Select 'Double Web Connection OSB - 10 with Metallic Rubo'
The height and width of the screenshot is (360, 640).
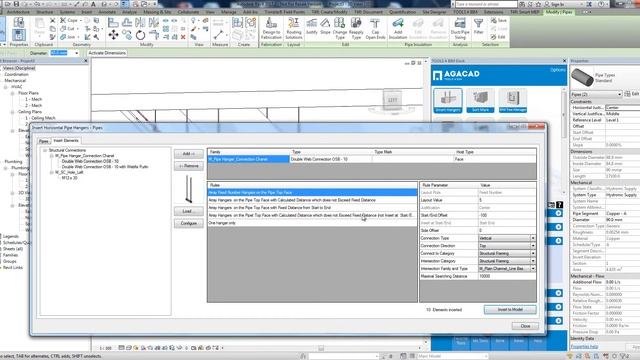pyautogui.click(x=105, y=167)
